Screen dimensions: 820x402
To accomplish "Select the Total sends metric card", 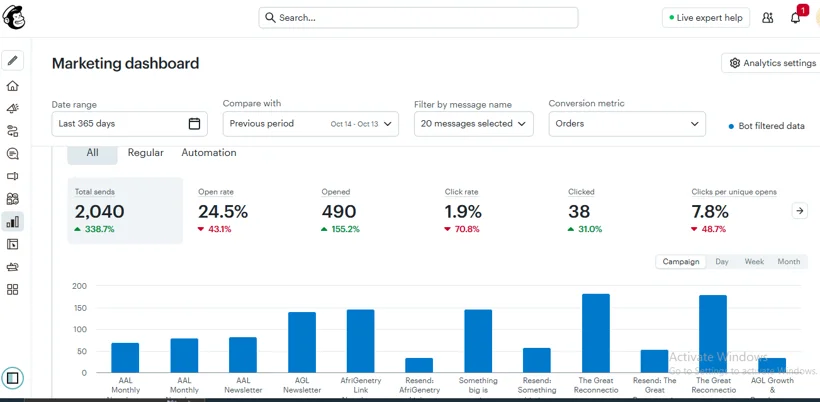I will pos(126,211).
